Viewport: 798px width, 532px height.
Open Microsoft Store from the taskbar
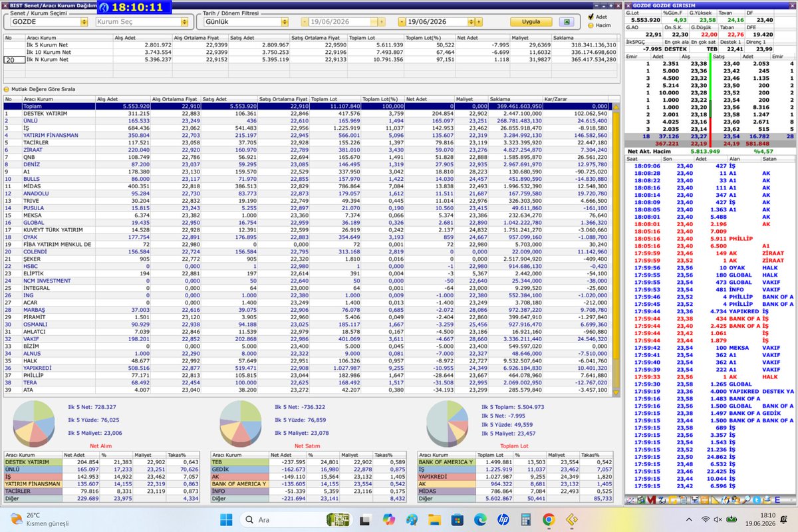pyautogui.click(x=457, y=519)
